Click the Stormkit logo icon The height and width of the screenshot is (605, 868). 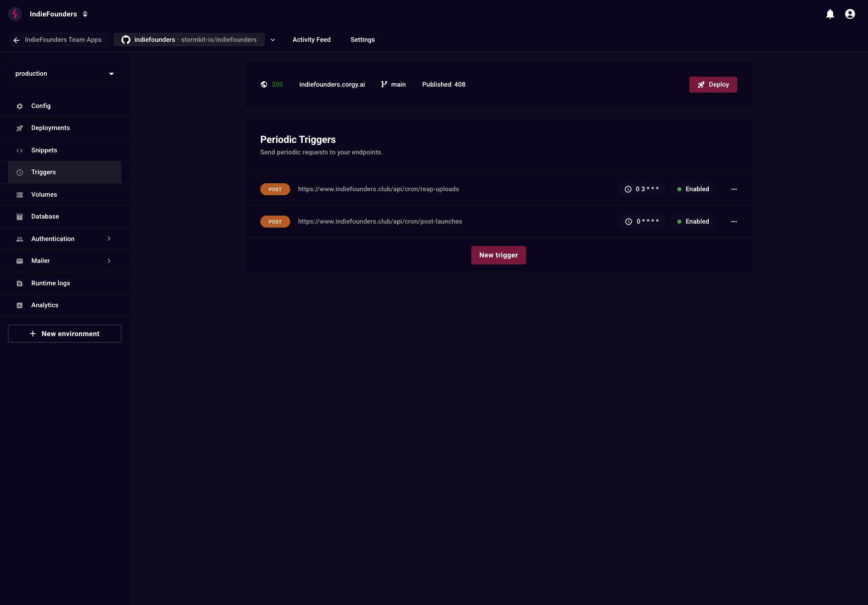point(15,14)
